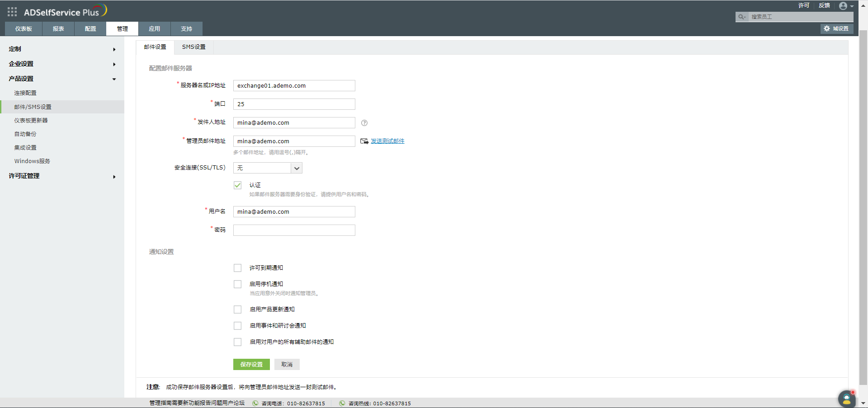Enable the 许可到期通知 checkbox
Screen dimensions: 868x408
[237, 267]
